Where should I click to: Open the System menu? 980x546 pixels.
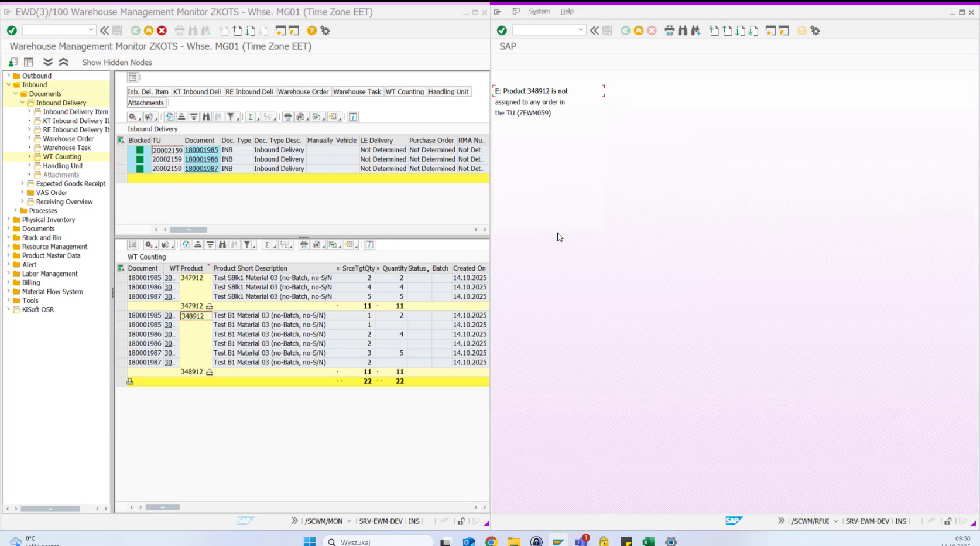pyautogui.click(x=539, y=11)
